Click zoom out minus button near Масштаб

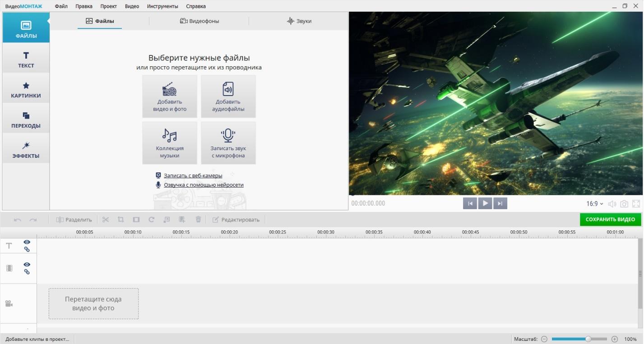[x=544, y=339]
